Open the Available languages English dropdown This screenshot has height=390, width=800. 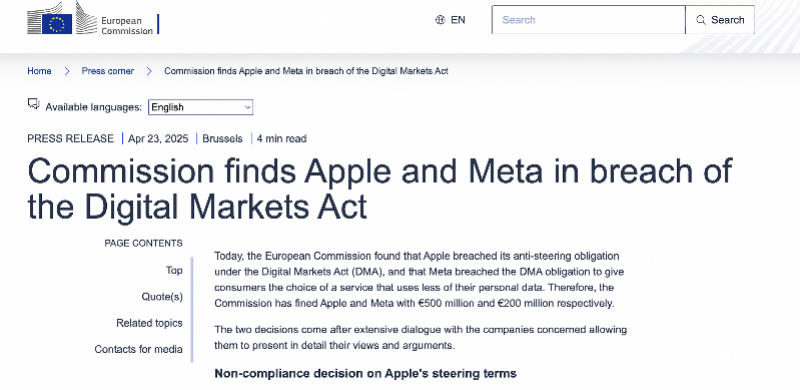[x=201, y=107]
